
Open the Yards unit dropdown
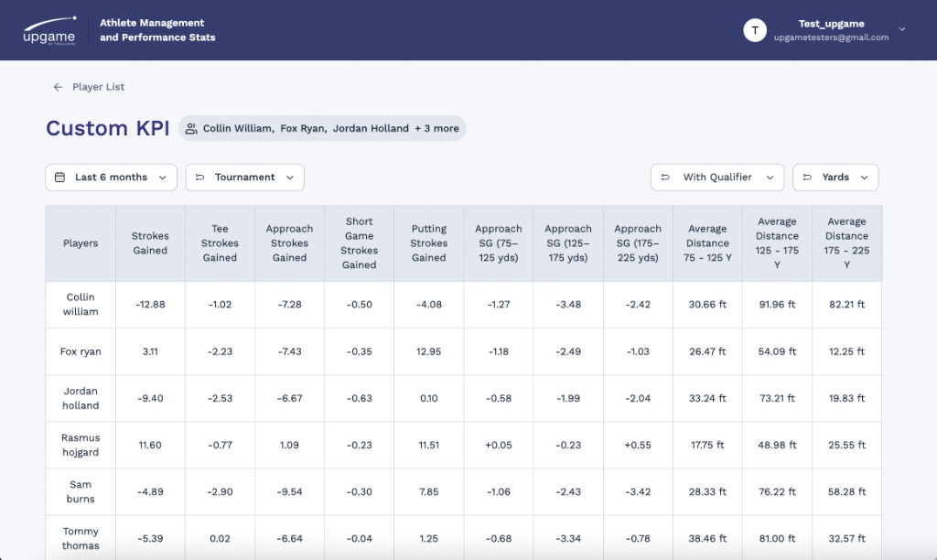[x=835, y=178]
